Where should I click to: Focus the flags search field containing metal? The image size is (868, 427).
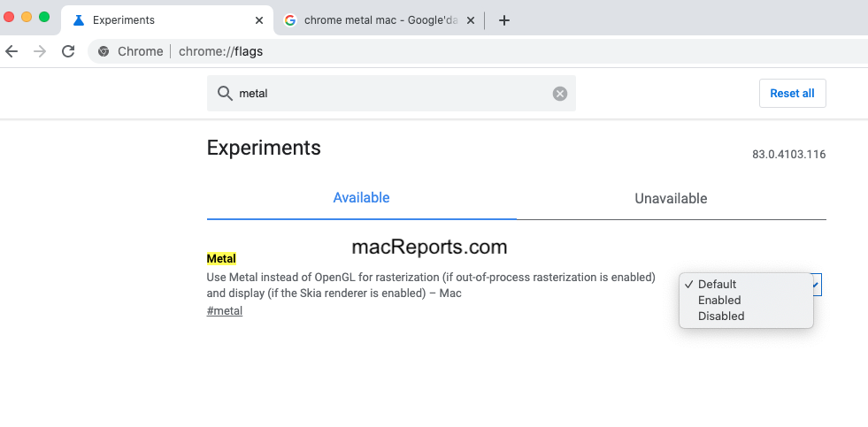(x=391, y=94)
